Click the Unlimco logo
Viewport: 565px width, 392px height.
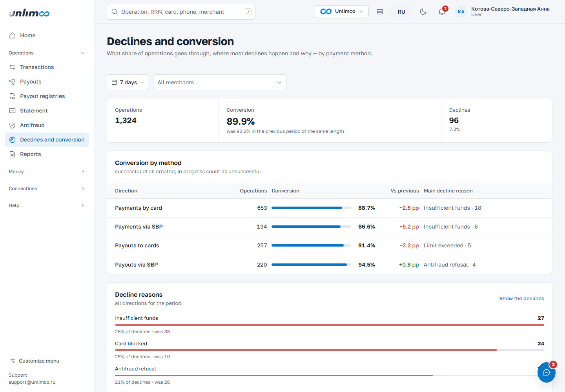(29, 13)
